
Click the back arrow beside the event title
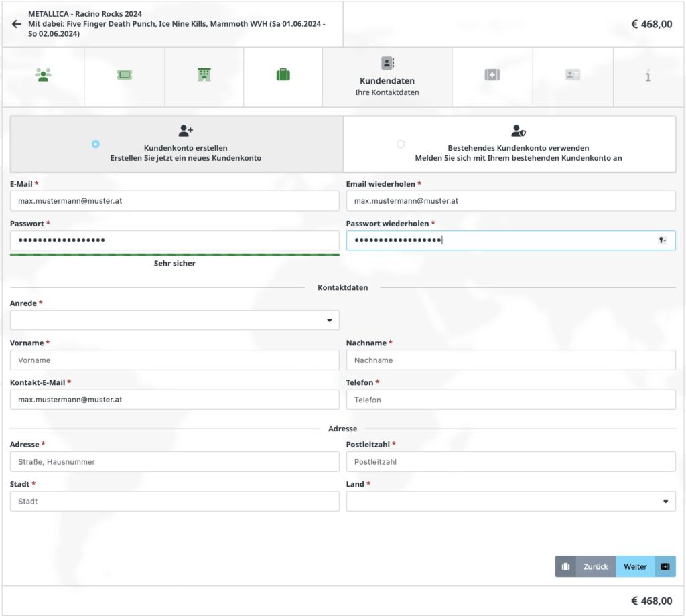pos(17,24)
